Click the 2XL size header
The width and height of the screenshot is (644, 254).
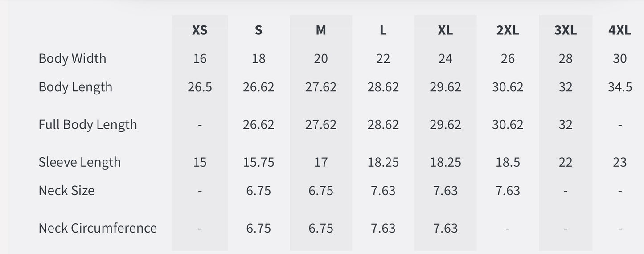pyautogui.click(x=508, y=30)
